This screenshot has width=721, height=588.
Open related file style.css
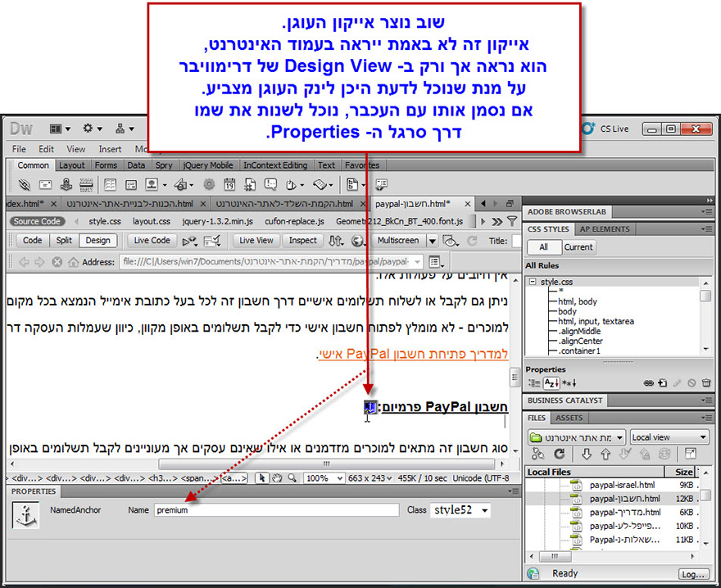click(x=105, y=221)
